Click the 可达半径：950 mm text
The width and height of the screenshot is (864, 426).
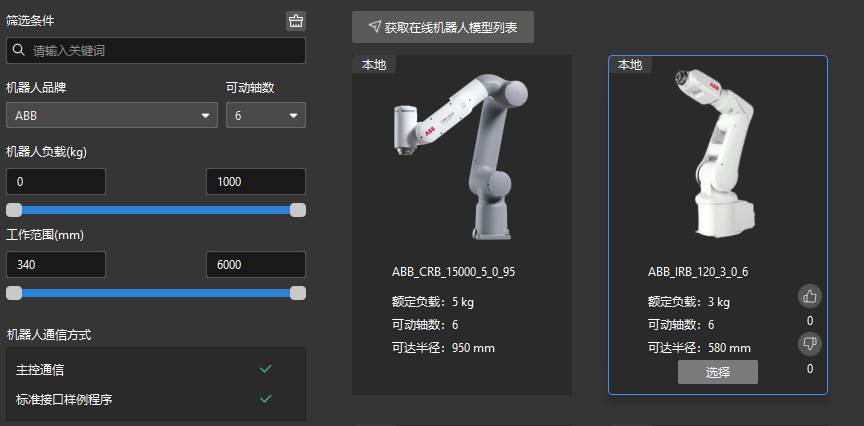click(x=444, y=348)
